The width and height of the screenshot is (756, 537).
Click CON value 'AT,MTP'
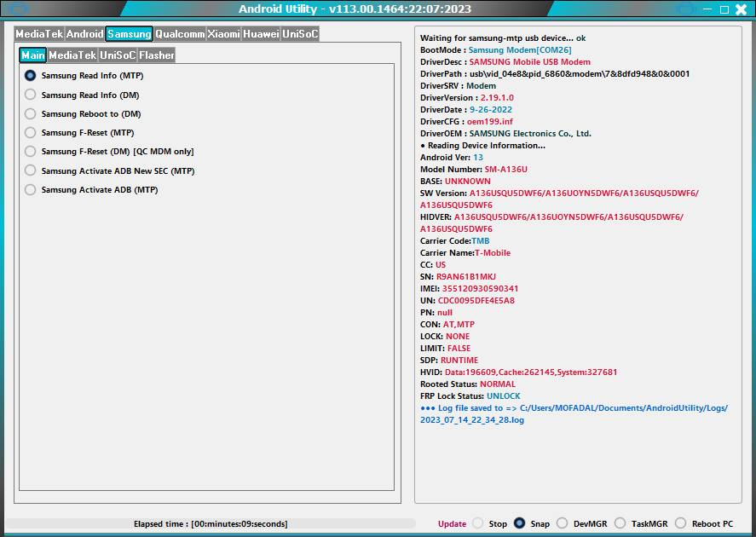tap(459, 325)
